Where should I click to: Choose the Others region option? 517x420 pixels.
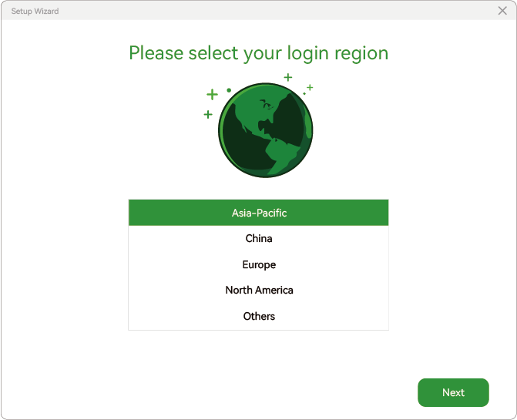coord(259,316)
